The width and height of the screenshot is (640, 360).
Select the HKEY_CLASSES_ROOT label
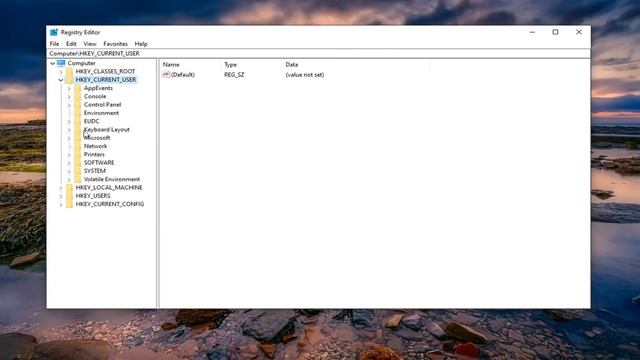(105, 71)
